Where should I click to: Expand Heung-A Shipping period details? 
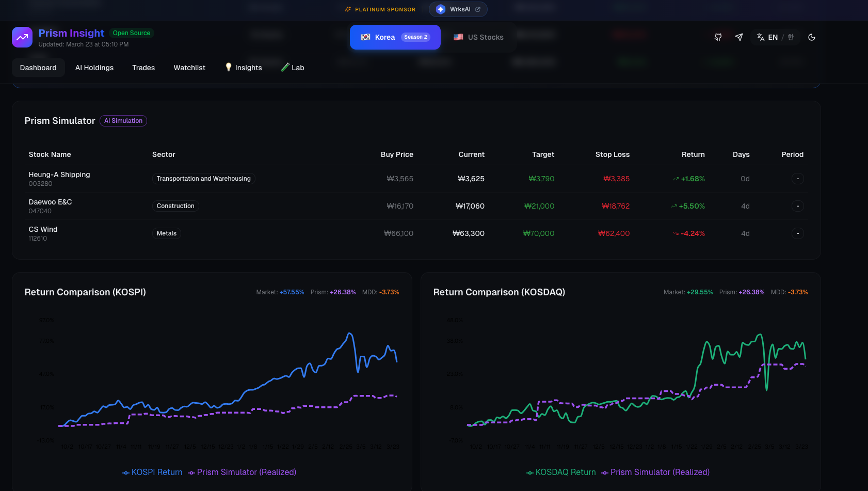click(x=797, y=179)
